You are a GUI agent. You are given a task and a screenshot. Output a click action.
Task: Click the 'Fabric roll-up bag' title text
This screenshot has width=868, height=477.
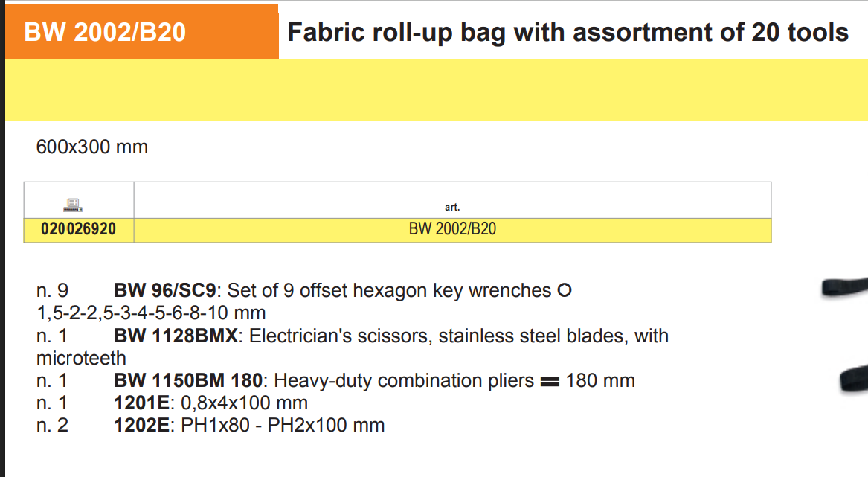point(568,33)
